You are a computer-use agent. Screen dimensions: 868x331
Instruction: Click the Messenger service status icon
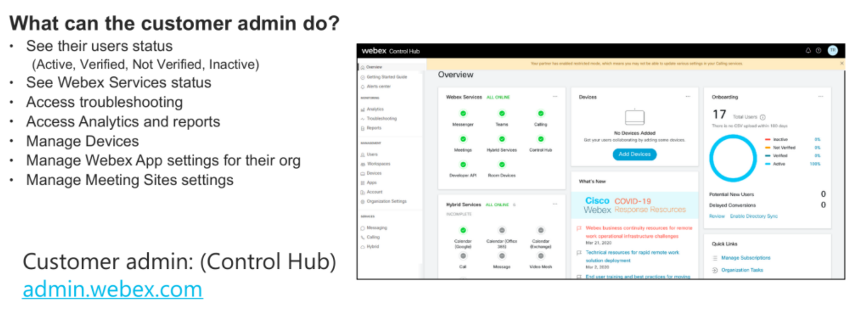(463, 114)
